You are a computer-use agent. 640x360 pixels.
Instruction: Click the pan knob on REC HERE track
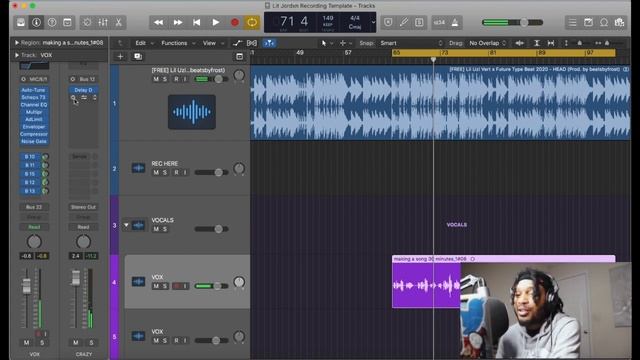pos(239,168)
